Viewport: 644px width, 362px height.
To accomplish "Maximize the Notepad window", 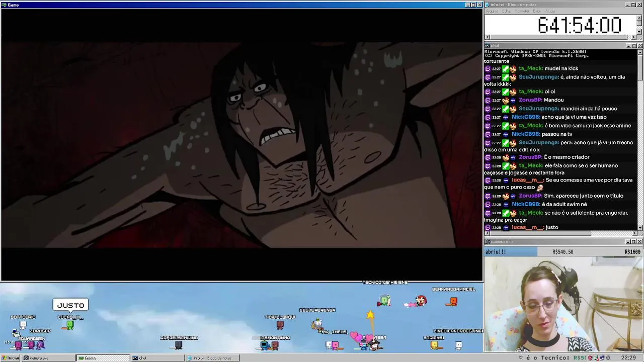I will pyautogui.click(x=634, y=5).
